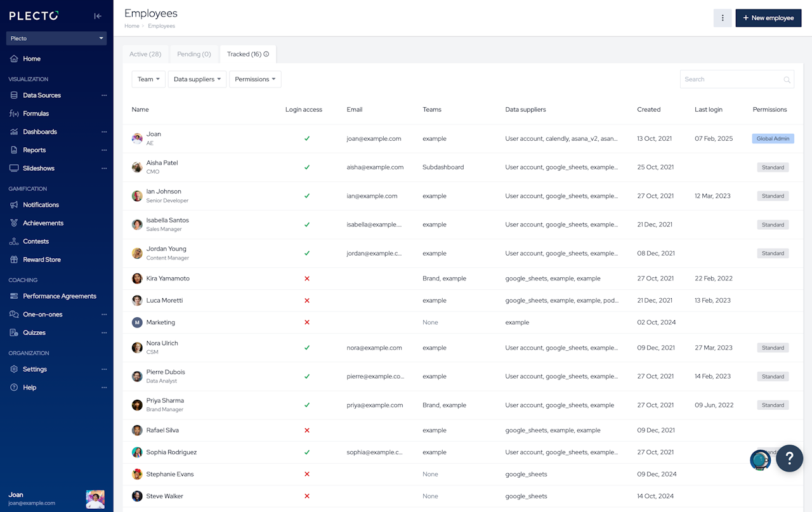Click the Dashboards chart icon

coord(14,132)
